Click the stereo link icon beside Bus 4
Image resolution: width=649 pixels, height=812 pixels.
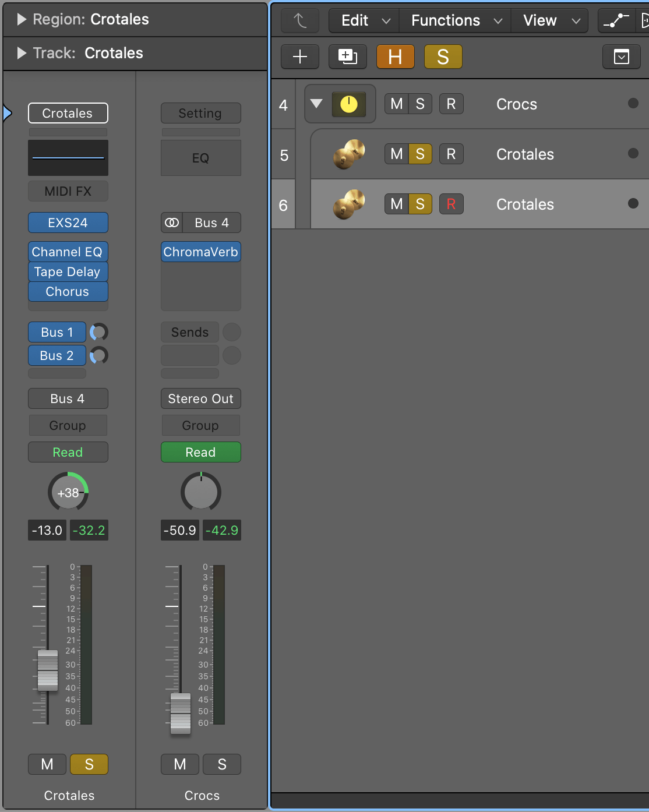172,223
